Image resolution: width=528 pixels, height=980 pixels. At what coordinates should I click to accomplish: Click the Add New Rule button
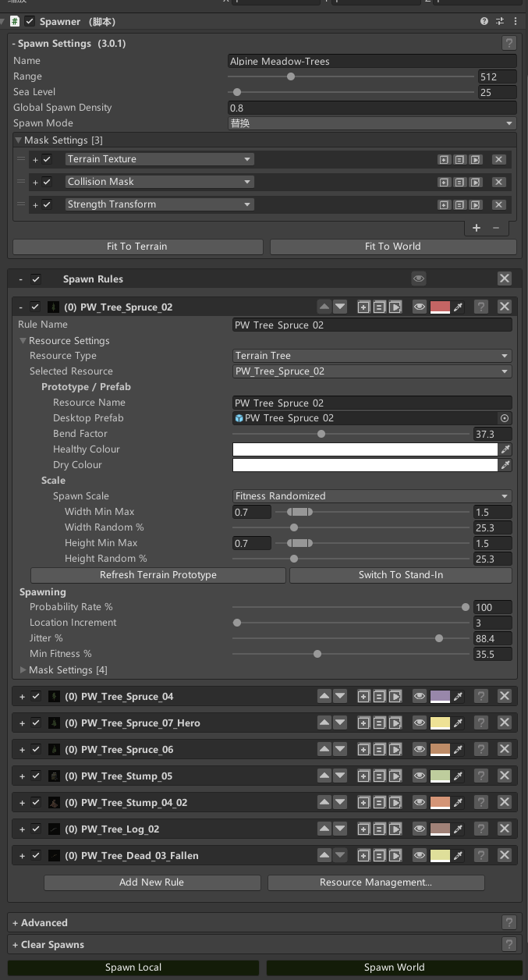click(152, 882)
